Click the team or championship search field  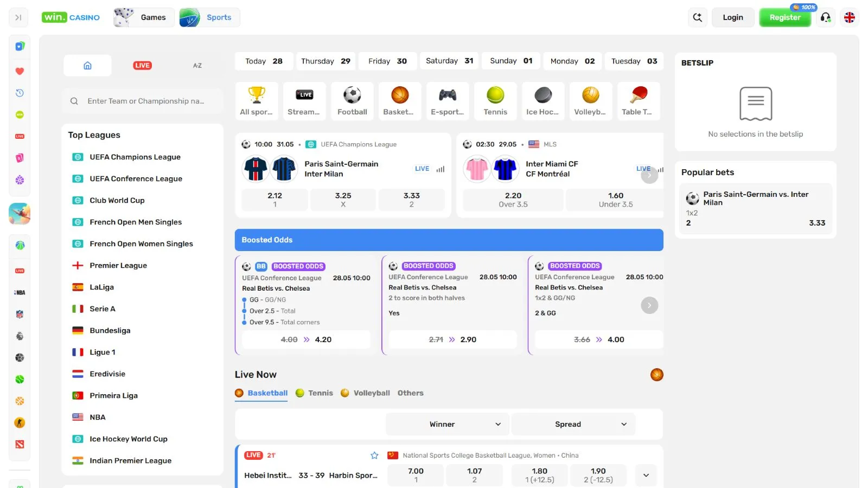(x=145, y=101)
